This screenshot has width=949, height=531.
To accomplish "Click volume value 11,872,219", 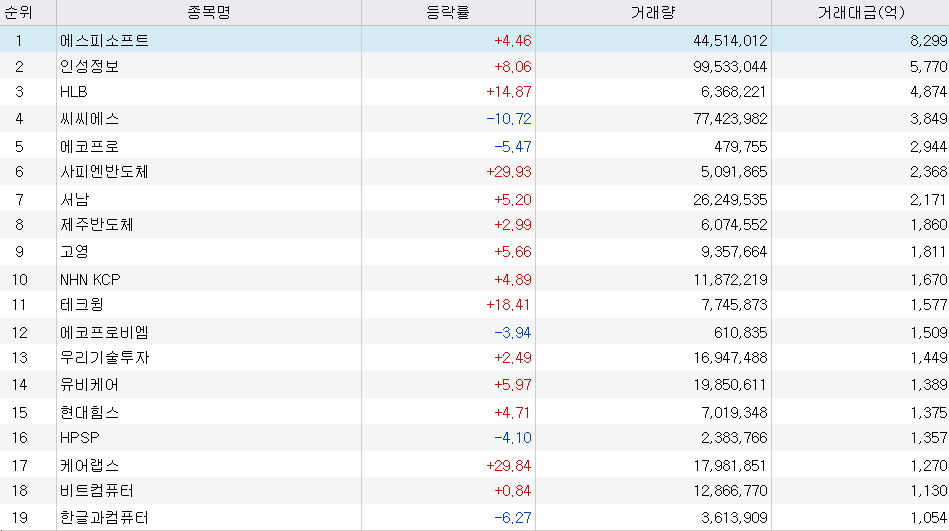I will coord(730,279).
